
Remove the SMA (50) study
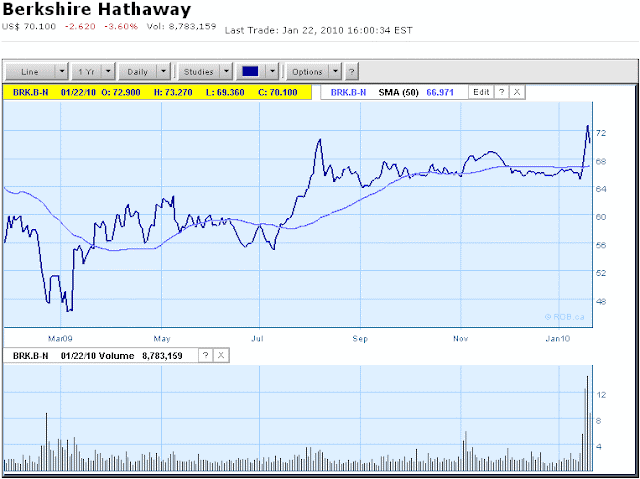pyautogui.click(x=517, y=92)
